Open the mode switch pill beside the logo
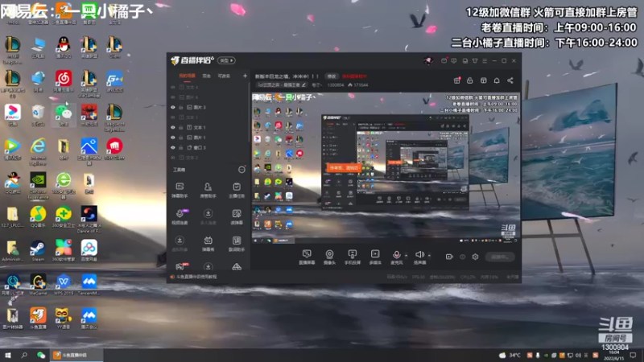This screenshot has width=644, height=362. click(226, 61)
